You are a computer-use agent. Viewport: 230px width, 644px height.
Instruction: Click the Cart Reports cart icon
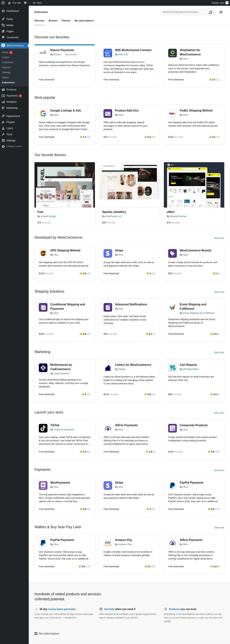coord(172,368)
